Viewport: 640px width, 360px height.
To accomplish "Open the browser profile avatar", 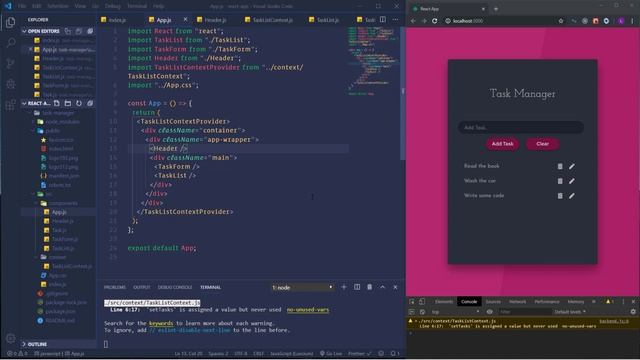I will 621,21.
